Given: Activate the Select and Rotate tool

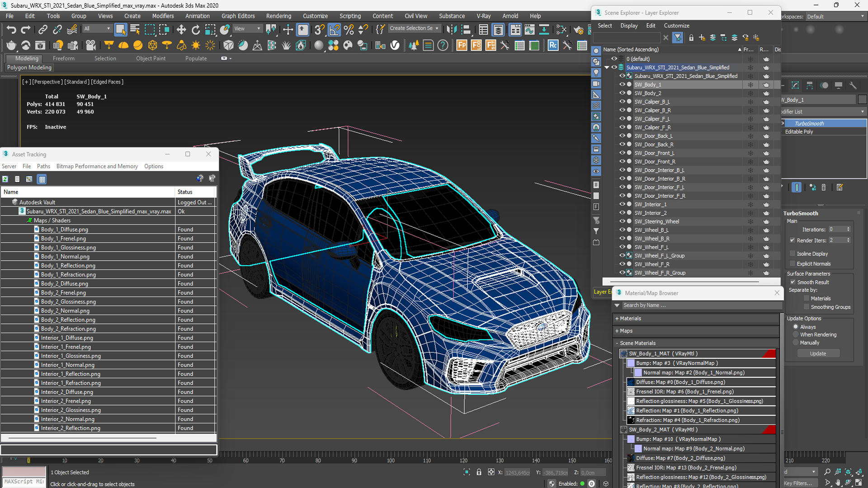Looking at the screenshot, I should [195, 30].
